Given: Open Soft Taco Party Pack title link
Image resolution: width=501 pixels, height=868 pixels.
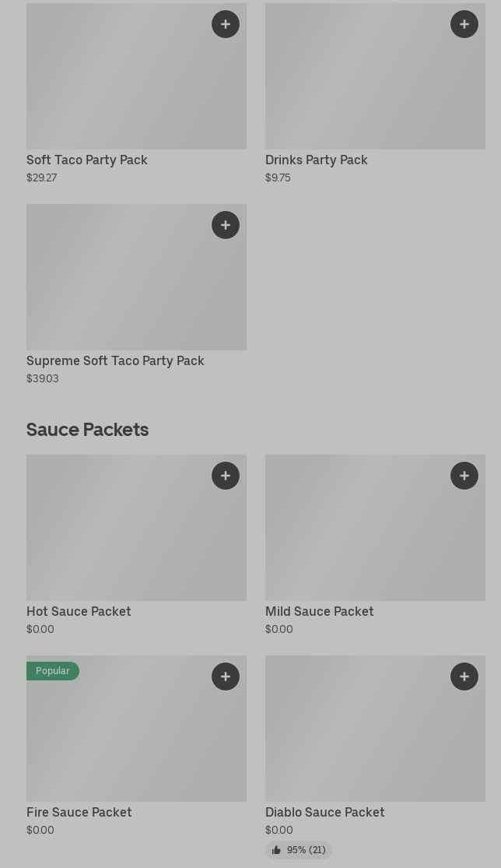Looking at the screenshot, I should point(87,160).
